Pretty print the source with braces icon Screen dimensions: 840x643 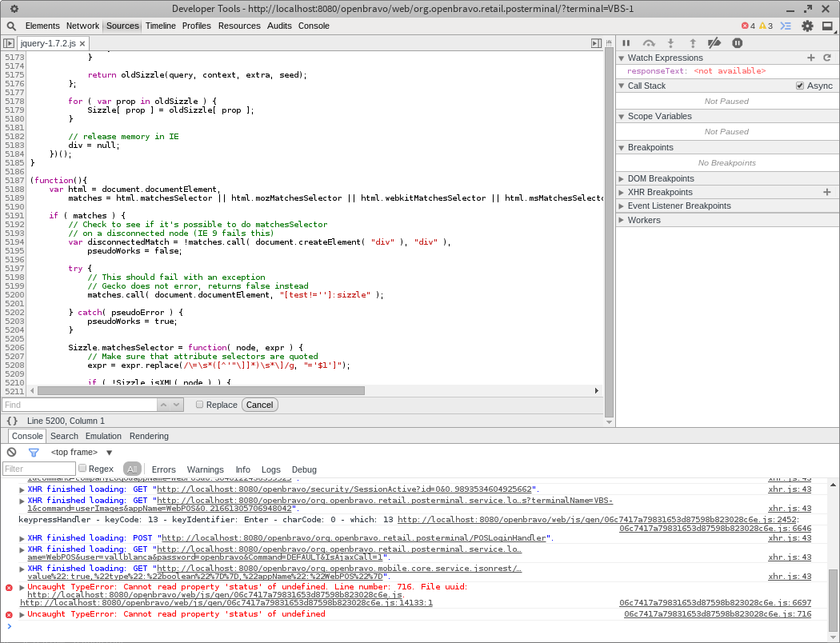(12, 421)
